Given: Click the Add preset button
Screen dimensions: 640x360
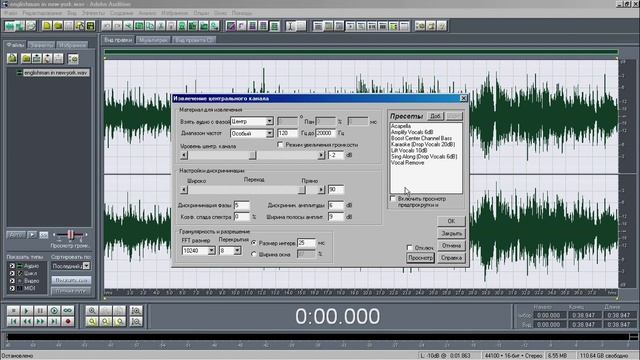Looking at the screenshot, I should click(x=435, y=116).
